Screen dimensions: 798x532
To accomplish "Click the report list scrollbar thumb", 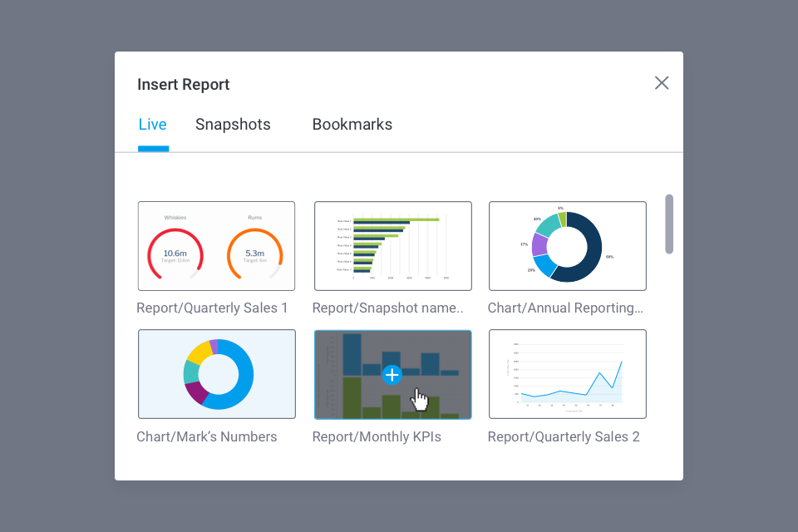I will coord(669,224).
